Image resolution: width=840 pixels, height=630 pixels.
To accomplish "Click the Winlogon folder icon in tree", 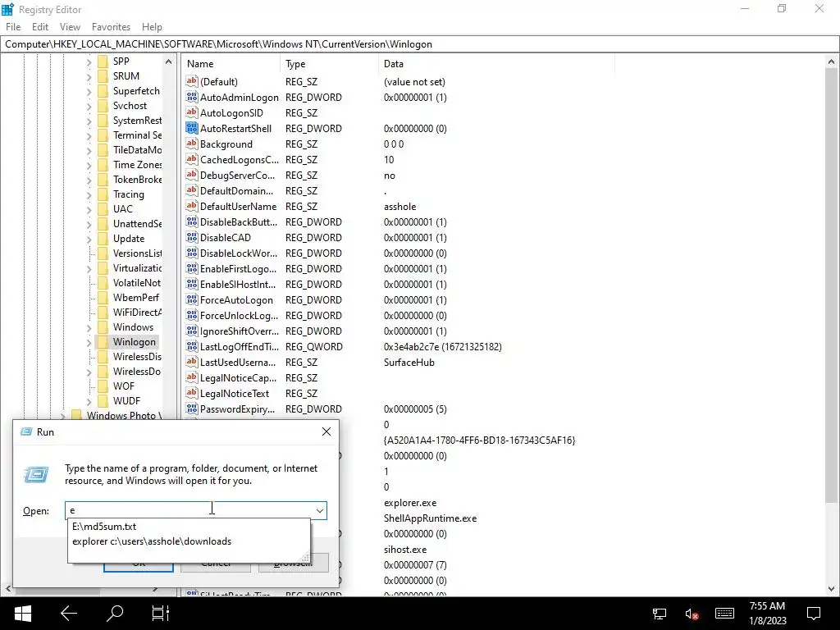I will click(x=103, y=342).
